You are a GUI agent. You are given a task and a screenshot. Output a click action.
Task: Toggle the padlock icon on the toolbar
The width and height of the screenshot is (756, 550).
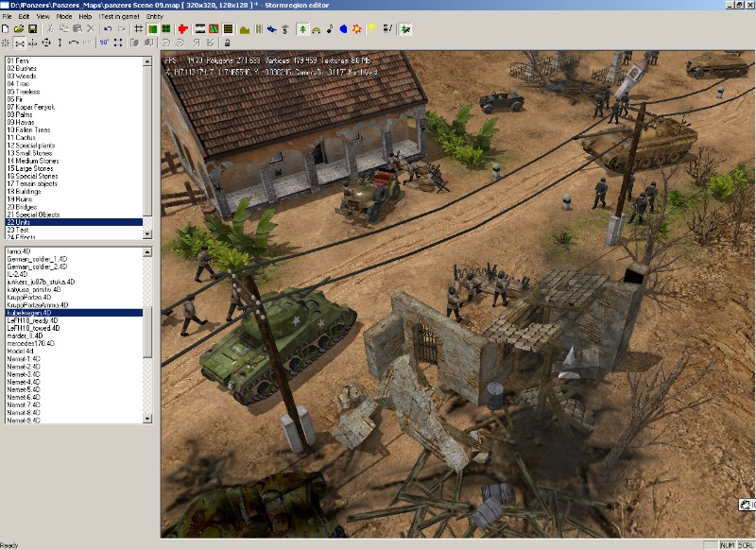(227, 43)
